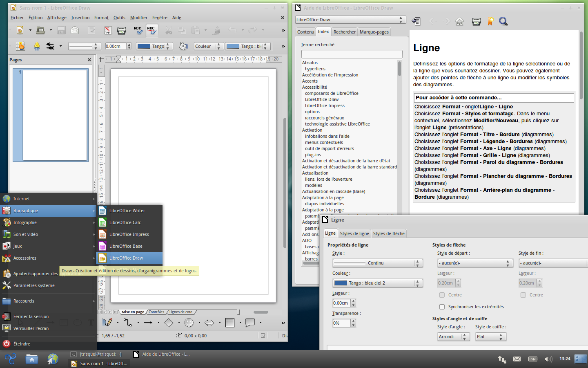Click Fermer la session
This screenshot has height=368, width=588.
pos(48,316)
